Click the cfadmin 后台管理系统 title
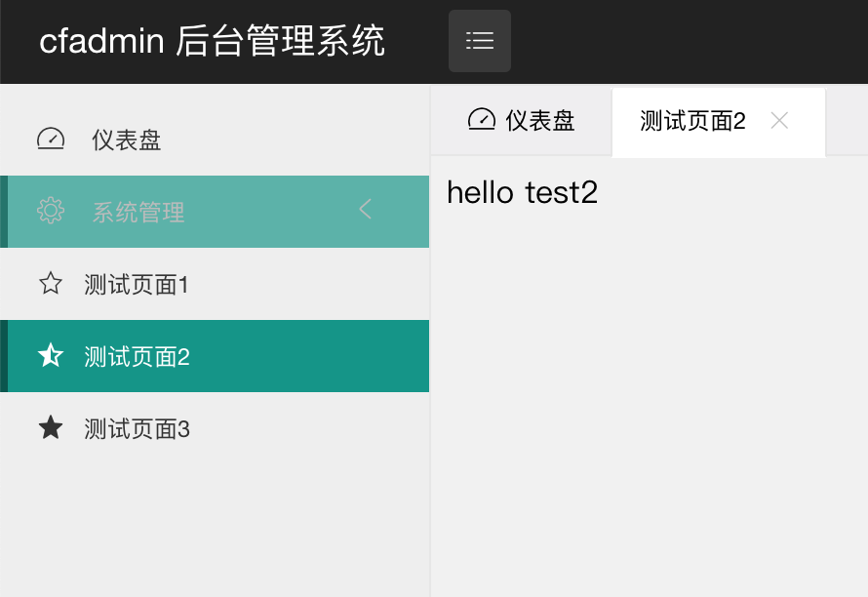Image resolution: width=868 pixels, height=597 pixels. coord(213,41)
